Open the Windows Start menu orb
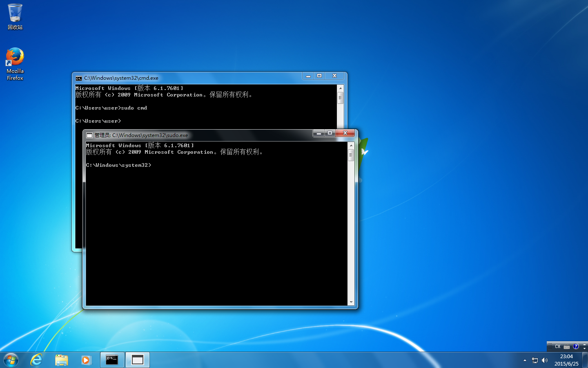 point(11,360)
